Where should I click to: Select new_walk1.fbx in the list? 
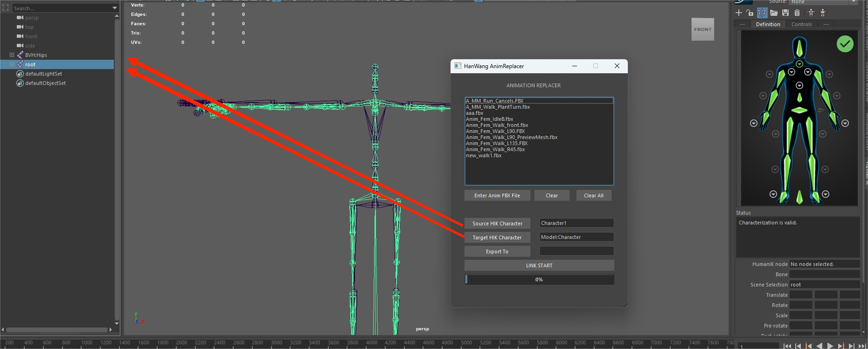pyautogui.click(x=539, y=155)
